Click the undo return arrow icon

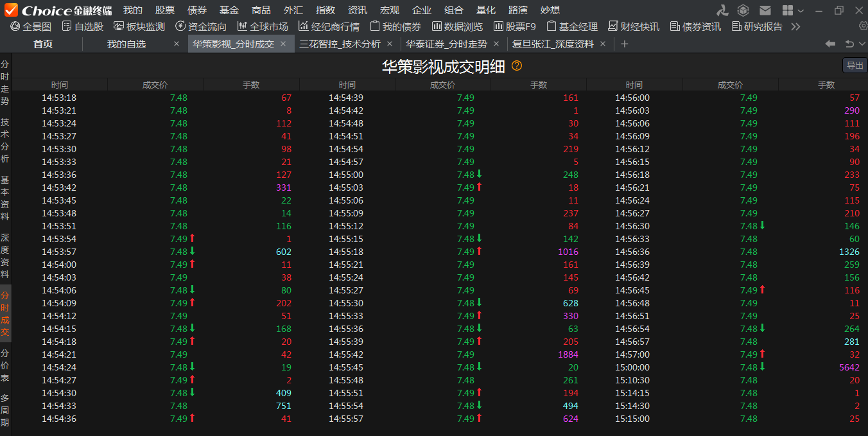pos(849,44)
